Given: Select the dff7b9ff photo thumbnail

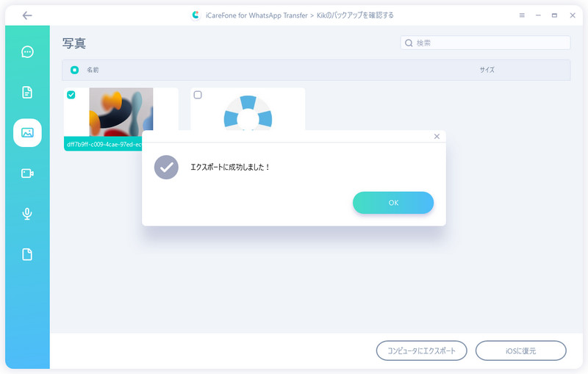Looking at the screenshot, I should [121, 112].
